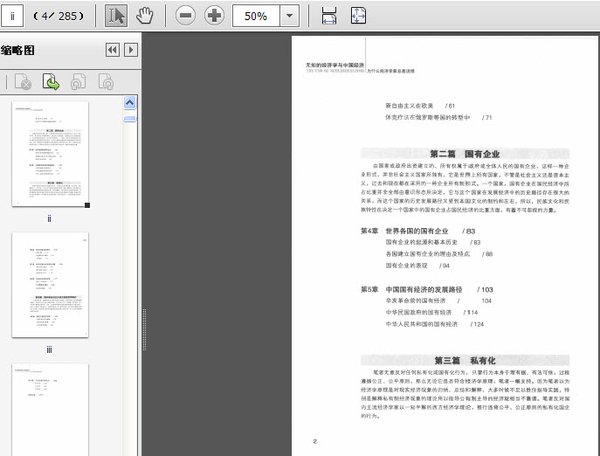This screenshot has width=600, height=456.
Task: Click the rotate pages clockwise icon
Action: coord(106,82)
